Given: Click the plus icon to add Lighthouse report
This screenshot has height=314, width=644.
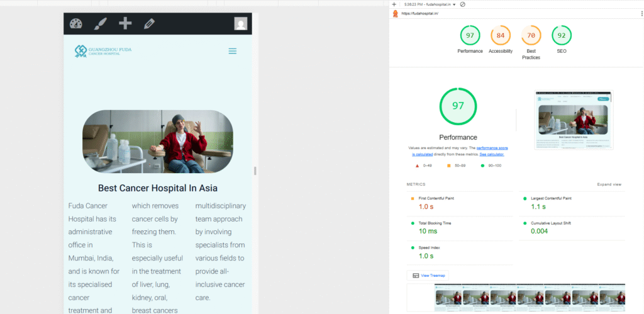Looking at the screenshot, I should click(x=394, y=4).
